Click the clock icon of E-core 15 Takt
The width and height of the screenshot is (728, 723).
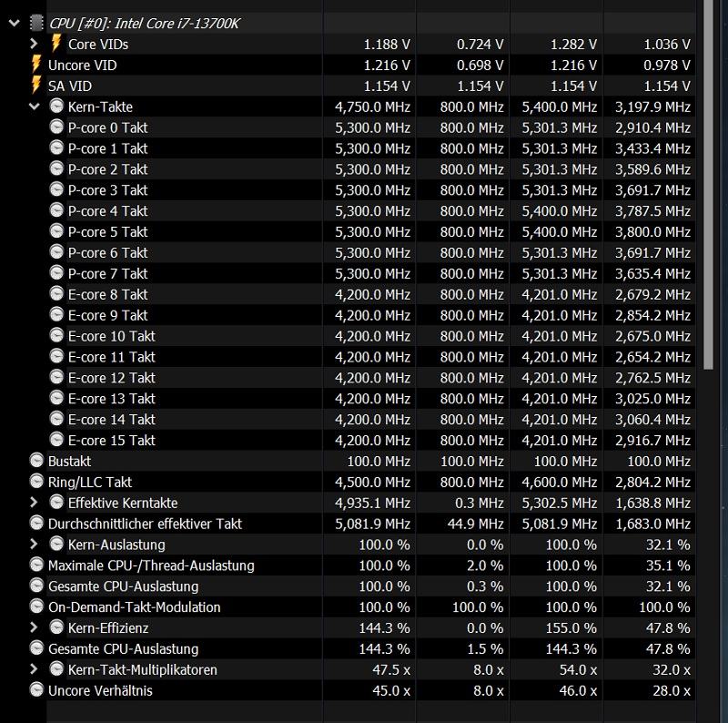pyautogui.click(x=56, y=440)
